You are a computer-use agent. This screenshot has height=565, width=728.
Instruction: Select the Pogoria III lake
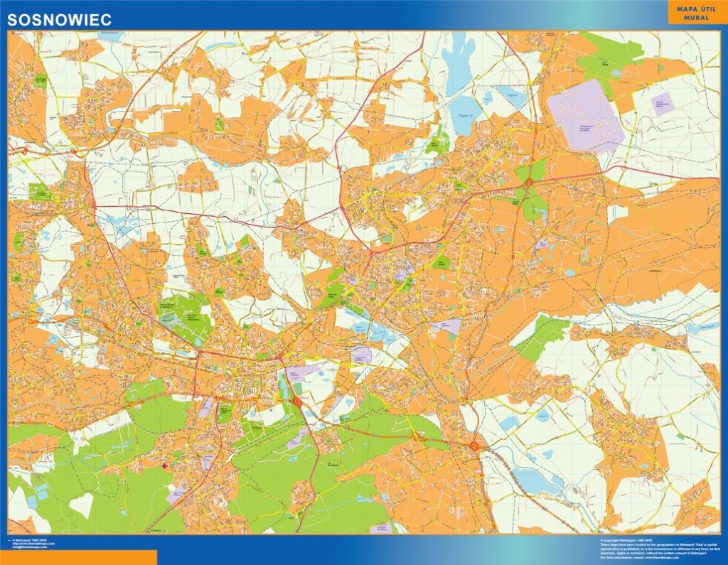click(x=464, y=114)
